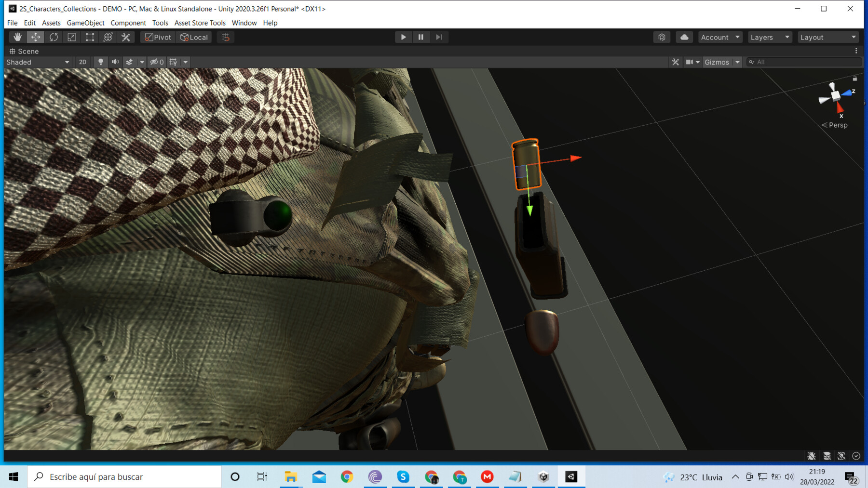Toggle grid snapping in main toolbar
Viewport: 868px width, 488px height.
tap(226, 37)
